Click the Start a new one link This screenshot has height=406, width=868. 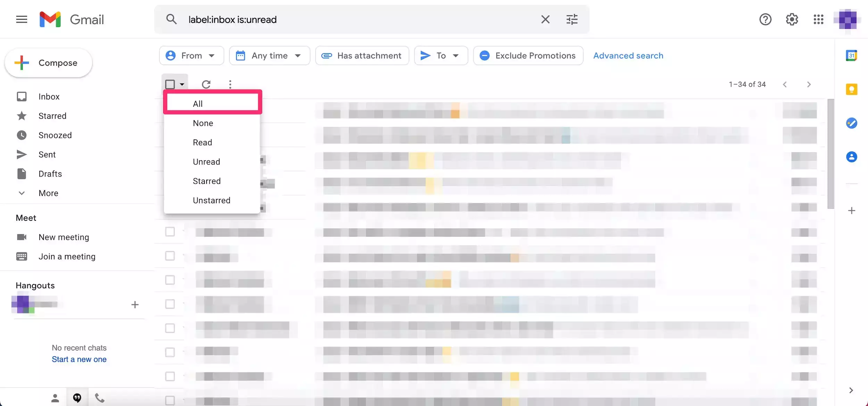coord(79,359)
